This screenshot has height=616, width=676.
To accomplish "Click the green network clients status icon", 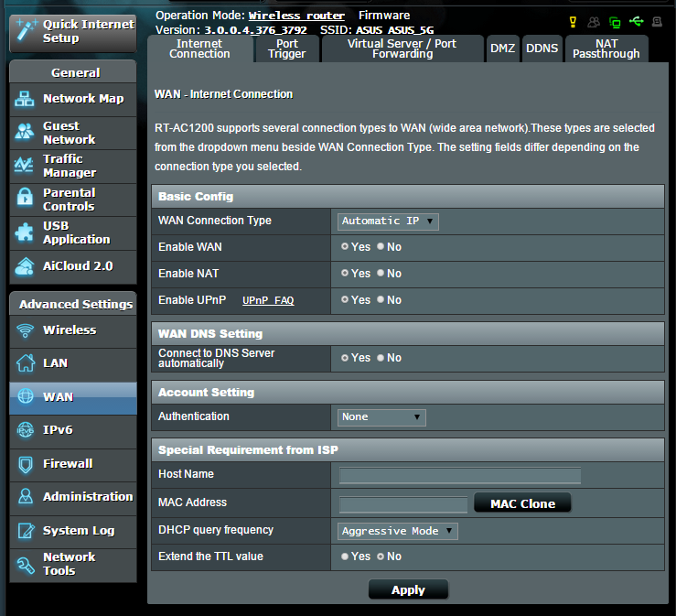I will click(x=615, y=22).
